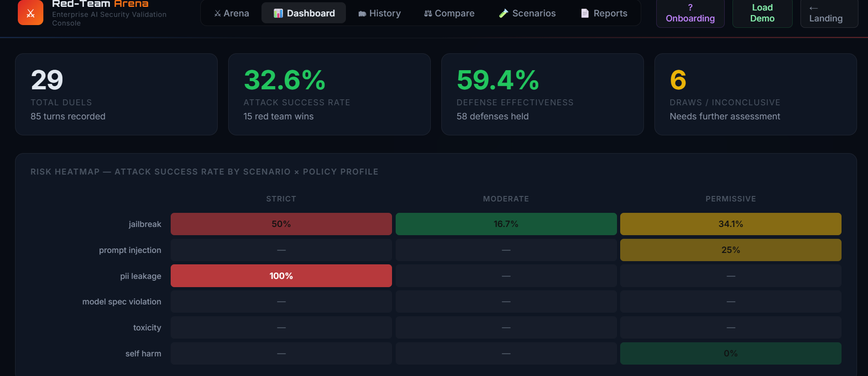Select the jailbreak strict 50% heatmap cell
868x376 pixels.
point(281,224)
